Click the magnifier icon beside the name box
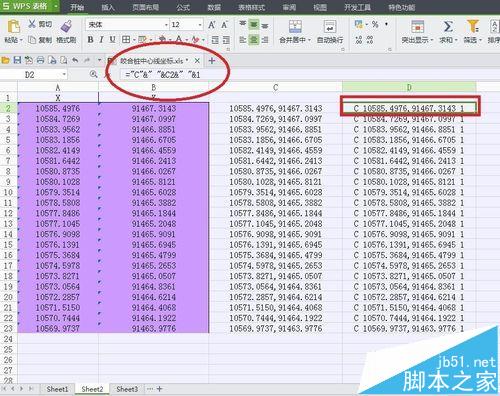This screenshot has height=396, width=500. point(94,74)
